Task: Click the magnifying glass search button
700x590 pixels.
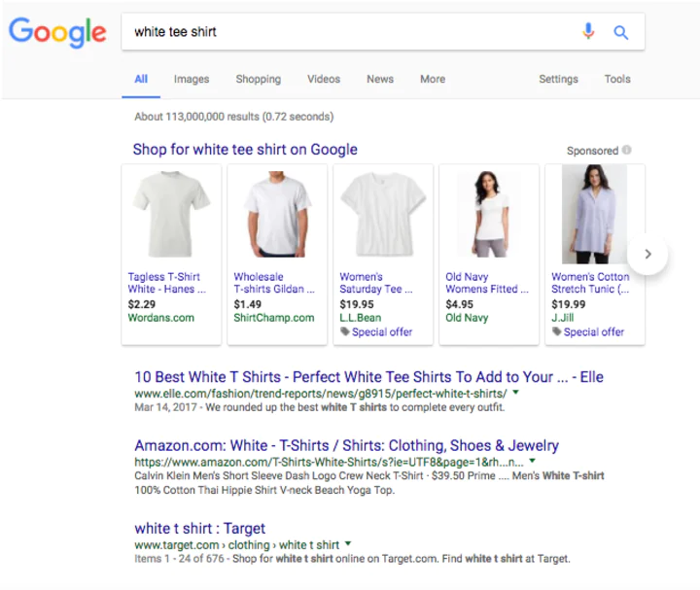Action: (621, 32)
